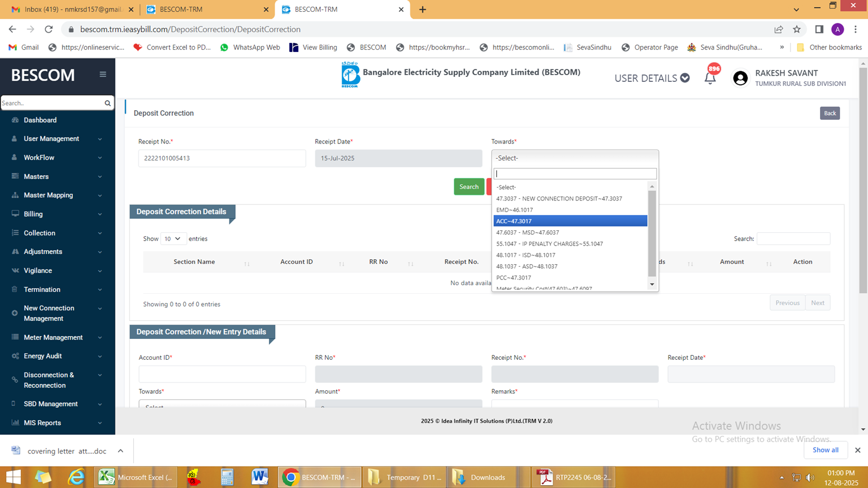The width and height of the screenshot is (868, 488).
Task: Click the sidebar search magnifier icon
Action: pos(107,103)
